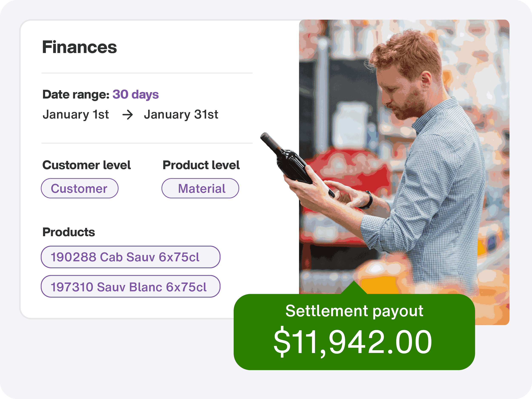Screen dimensions: 532x399
Task: Click the Customer level heading
Action: [87, 165]
